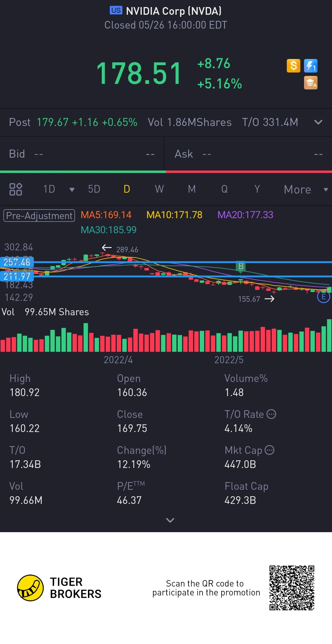This screenshot has width=332, height=644.
Task: Open the 1D timeframe dropdown arrow
Action: click(72, 190)
